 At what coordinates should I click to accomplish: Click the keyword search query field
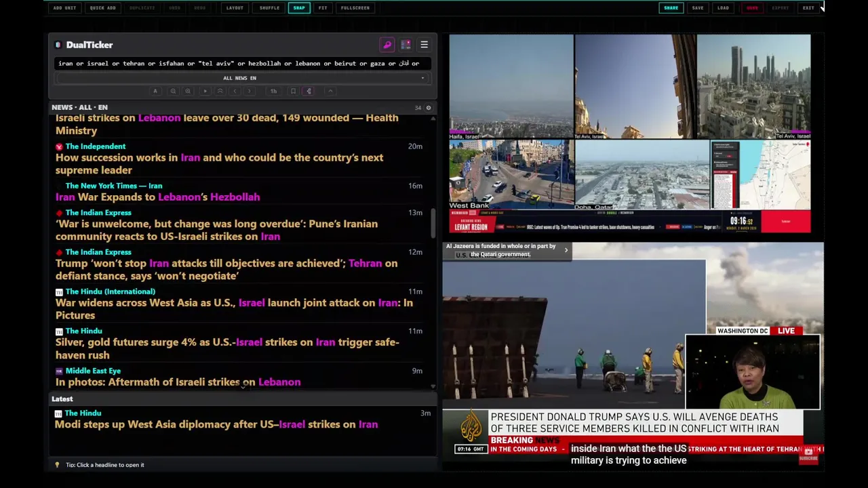point(241,64)
